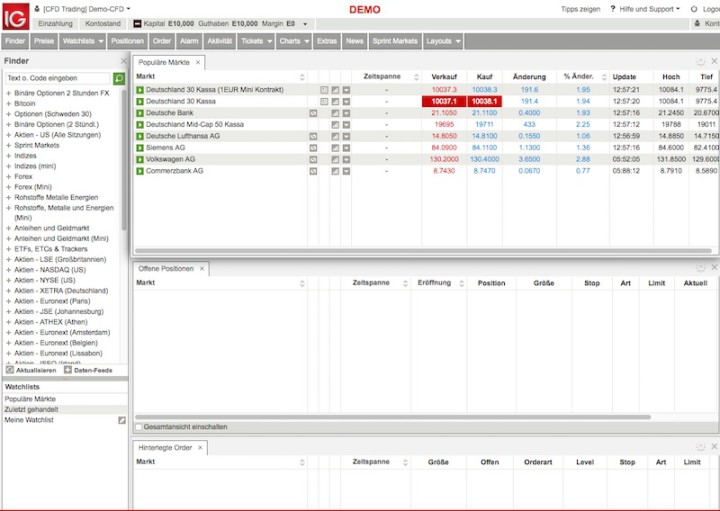This screenshot has height=511, width=720.
Task: Open settings gear of Populäre Märkte panel
Action: click(x=700, y=62)
